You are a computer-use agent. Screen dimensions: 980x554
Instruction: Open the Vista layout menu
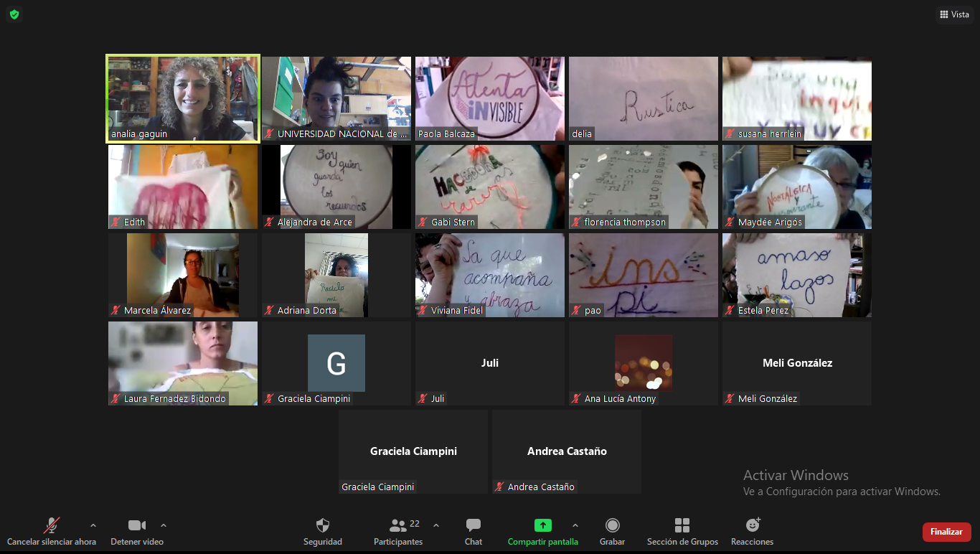point(954,14)
